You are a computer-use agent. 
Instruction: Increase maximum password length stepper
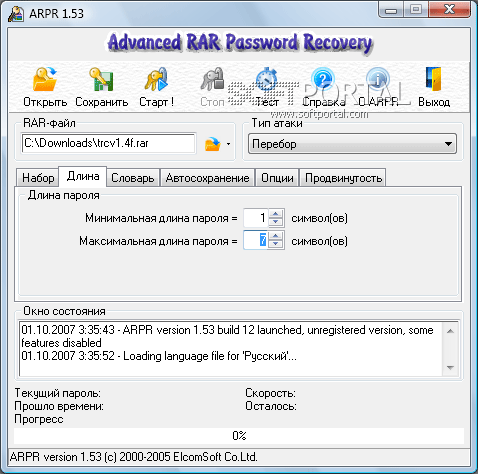276,236
